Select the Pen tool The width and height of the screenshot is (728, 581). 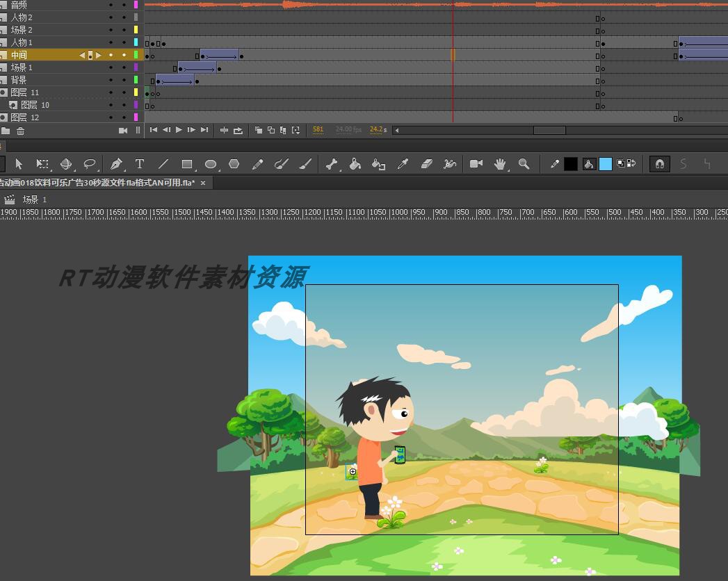point(116,164)
